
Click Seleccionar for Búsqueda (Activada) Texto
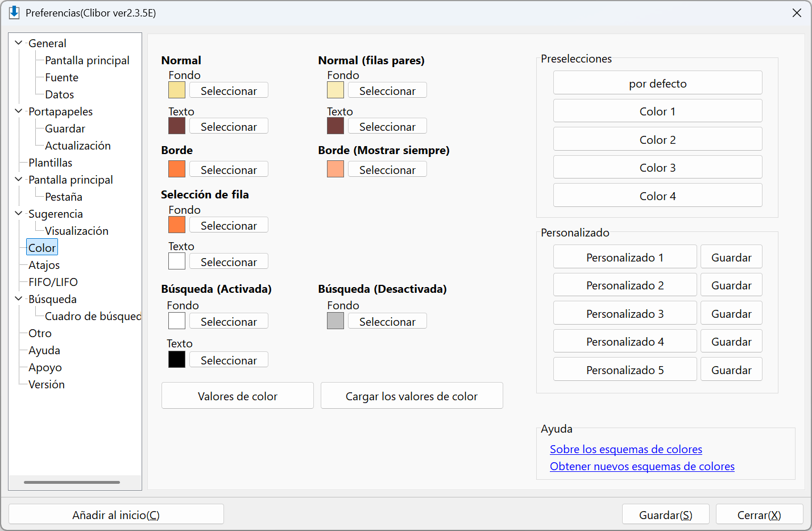tap(229, 360)
